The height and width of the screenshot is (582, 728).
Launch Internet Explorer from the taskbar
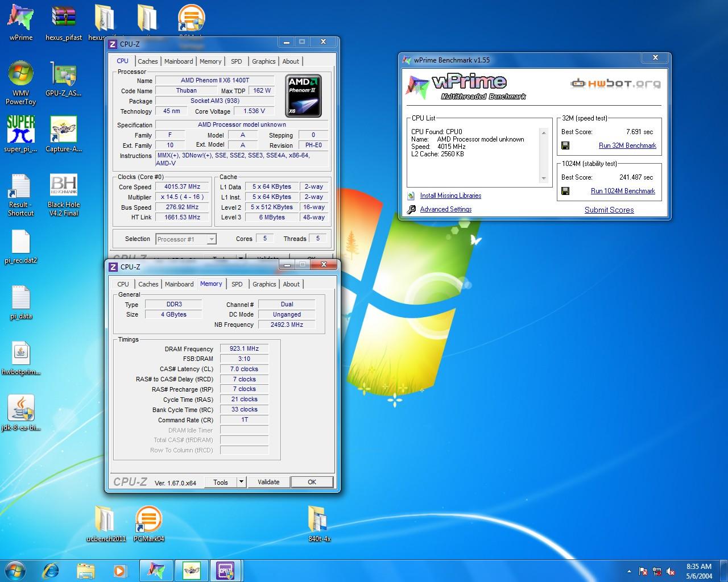click(x=51, y=571)
